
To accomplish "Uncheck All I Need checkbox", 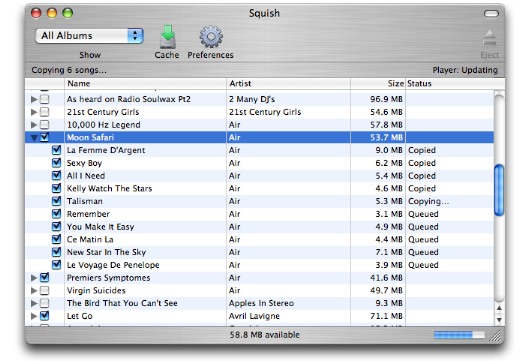I will point(57,175).
